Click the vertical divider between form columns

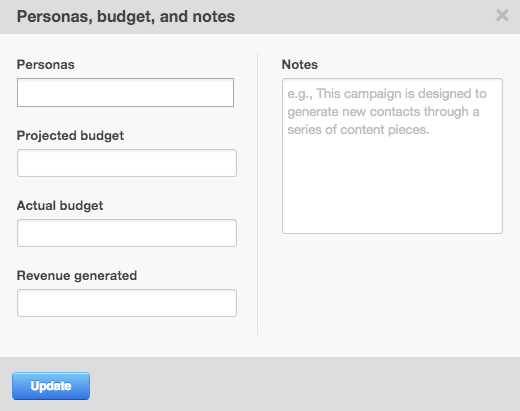tap(257, 194)
